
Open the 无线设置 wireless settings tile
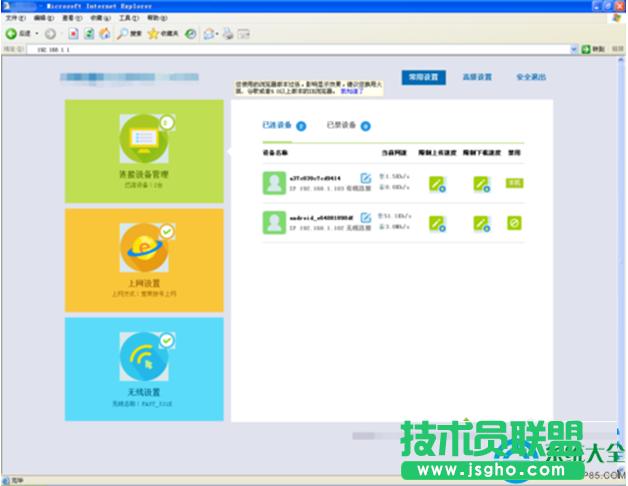[x=144, y=368]
